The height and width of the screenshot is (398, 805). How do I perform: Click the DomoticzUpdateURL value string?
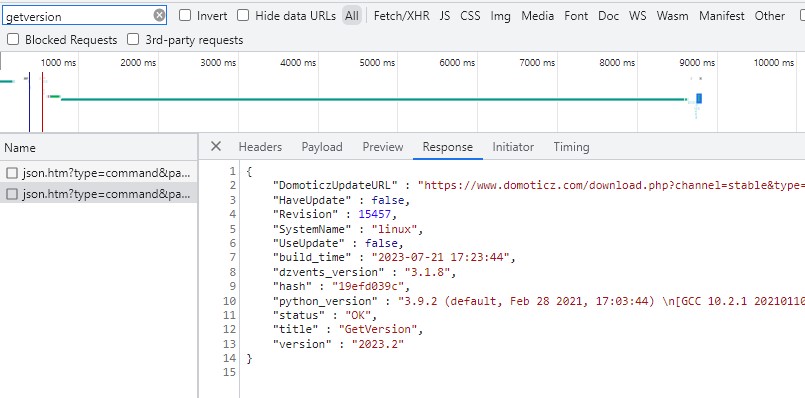click(x=611, y=185)
